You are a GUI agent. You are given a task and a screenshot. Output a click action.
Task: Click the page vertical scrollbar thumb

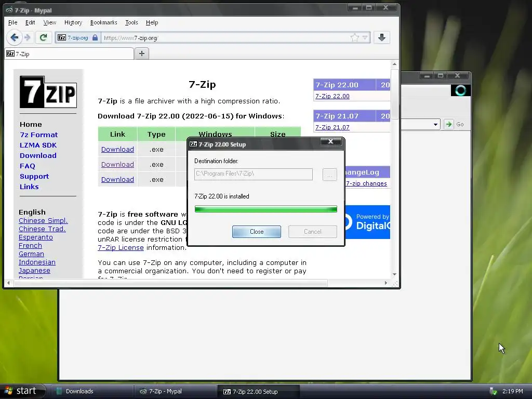tap(395, 94)
